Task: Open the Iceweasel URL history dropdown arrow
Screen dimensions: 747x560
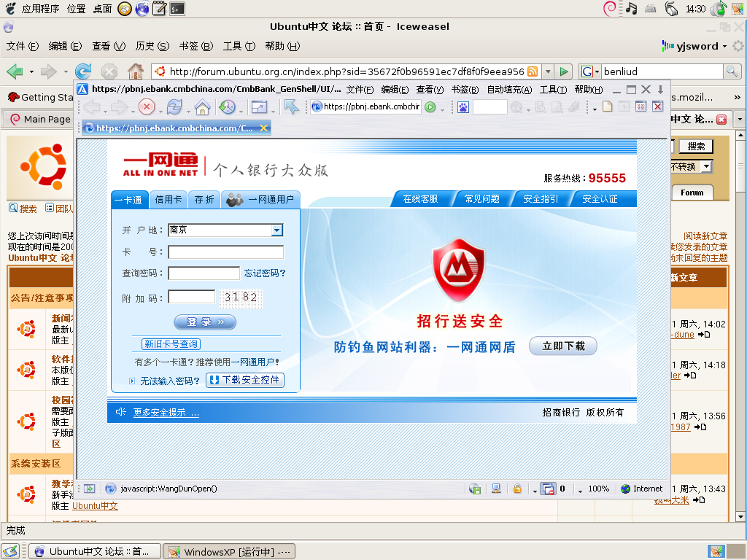Action: [548, 71]
